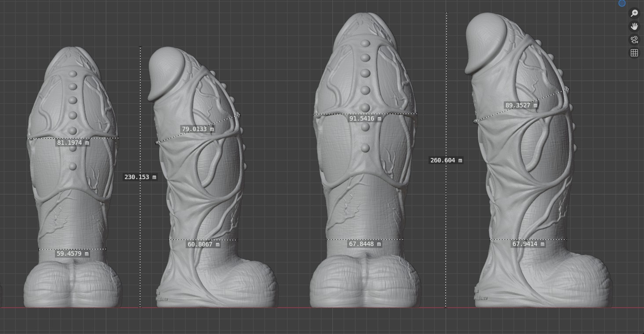Select the 89.3527 m diagonal measurement
Screen dimensions: 644x334
tap(521, 105)
